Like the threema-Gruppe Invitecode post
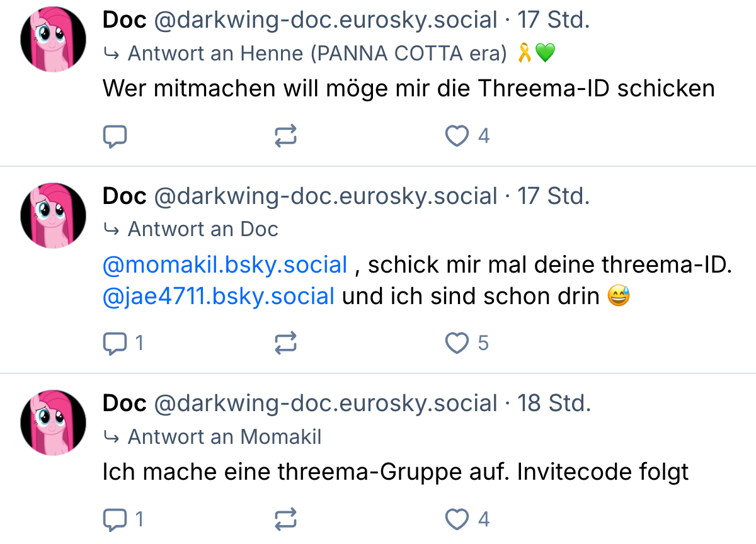The height and width of the screenshot is (544, 756). click(x=457, y=519)
